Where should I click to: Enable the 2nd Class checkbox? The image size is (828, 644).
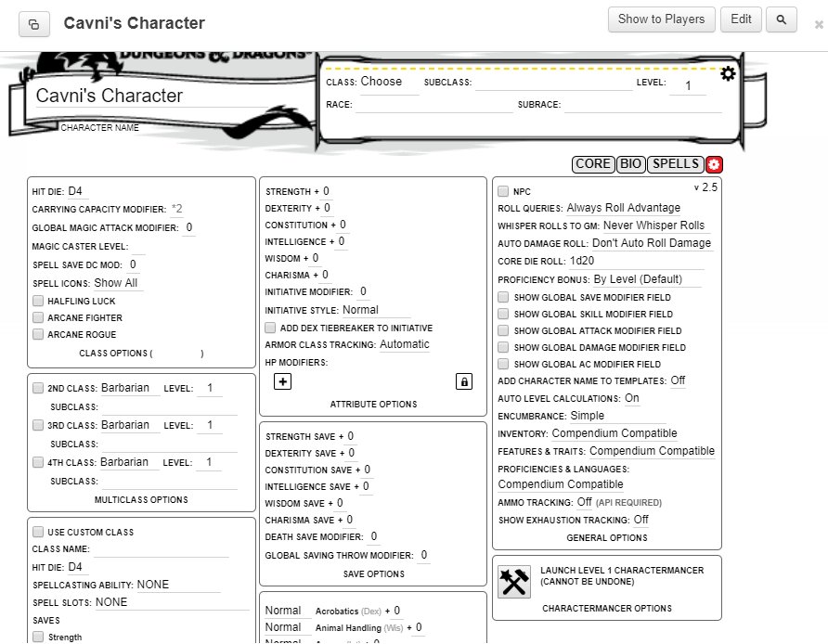[38, 388]
